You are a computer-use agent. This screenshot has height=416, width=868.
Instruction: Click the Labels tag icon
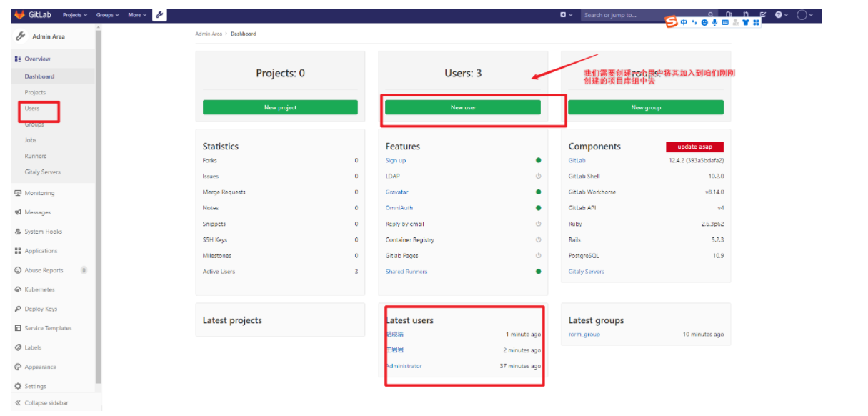[x=18, y=347]
